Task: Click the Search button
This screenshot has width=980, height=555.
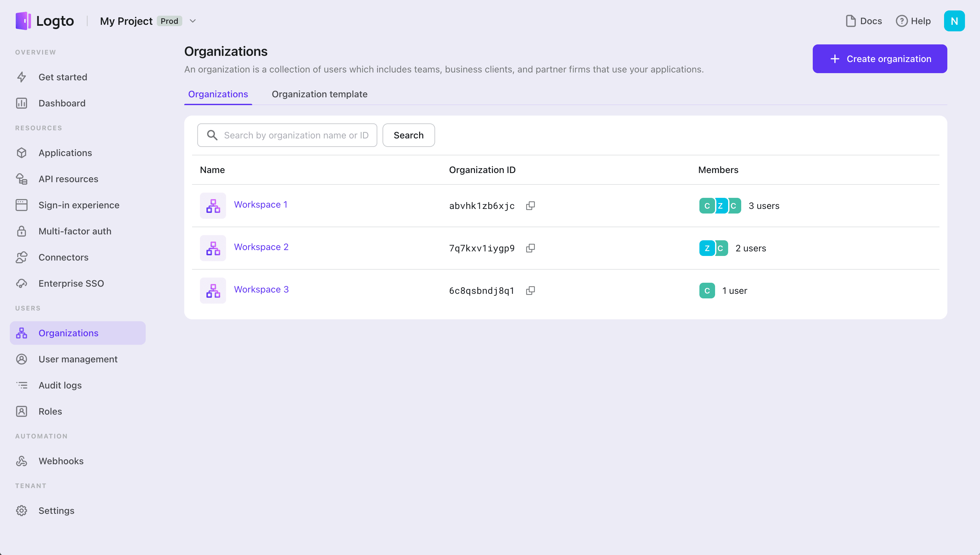Action: [x=408, y=135]
